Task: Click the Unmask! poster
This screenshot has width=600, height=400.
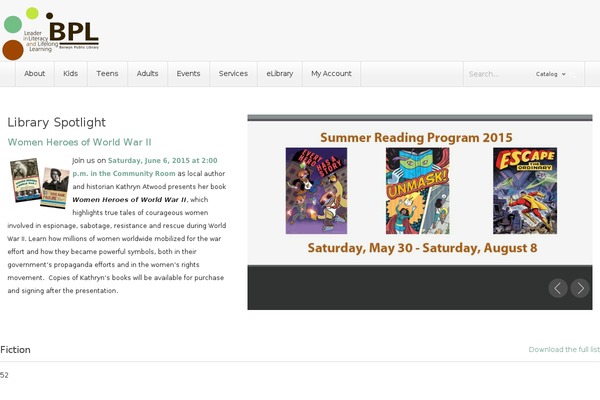Action: click(417, 191)
